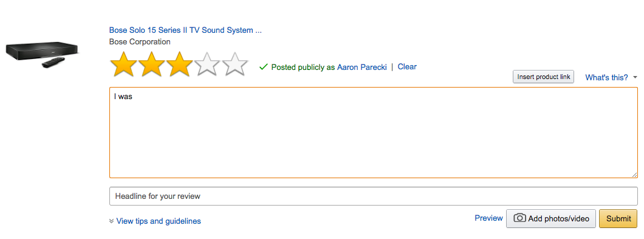The height and width of the screenshot is (239, 644).
Task: Grab the text area resize handle corner
Action: [634, 175]
